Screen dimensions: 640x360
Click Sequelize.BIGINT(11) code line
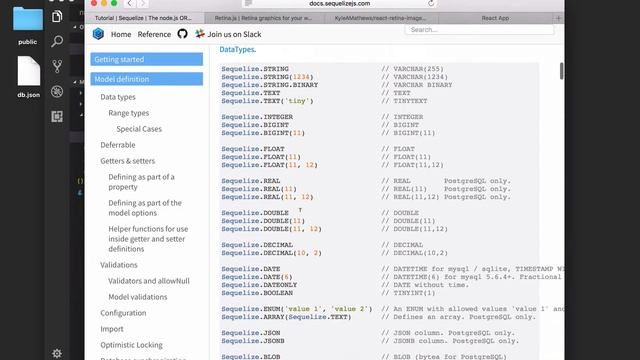point(263,133)
